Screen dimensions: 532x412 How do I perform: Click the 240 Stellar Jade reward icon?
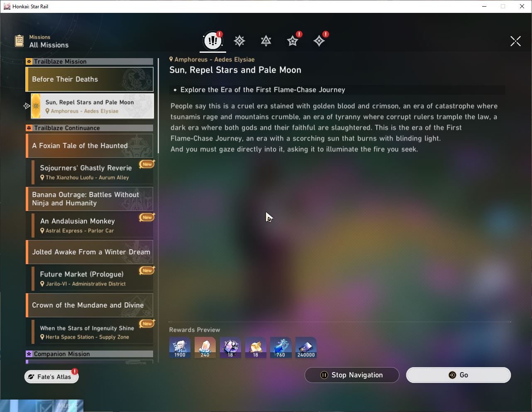point(205,347)
